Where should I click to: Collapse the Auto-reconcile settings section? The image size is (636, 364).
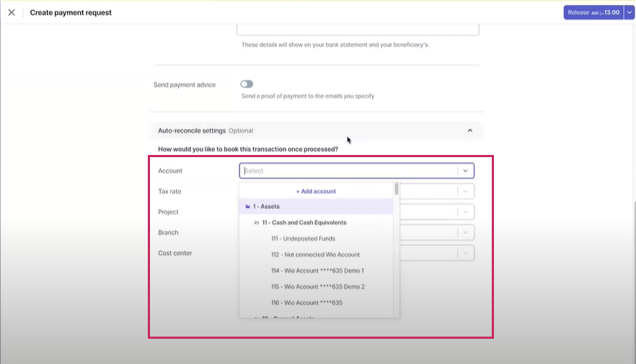pos(470,130)
